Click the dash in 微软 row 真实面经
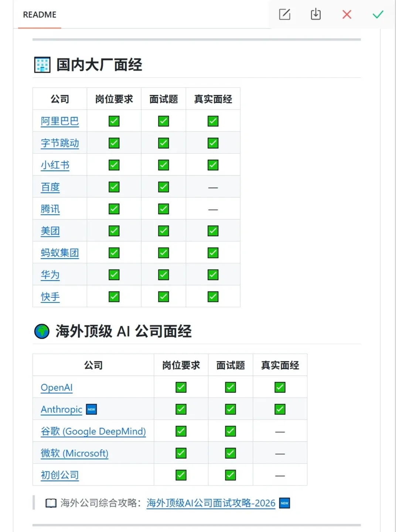This screenshot has height=532, width=399. (280, 454)
